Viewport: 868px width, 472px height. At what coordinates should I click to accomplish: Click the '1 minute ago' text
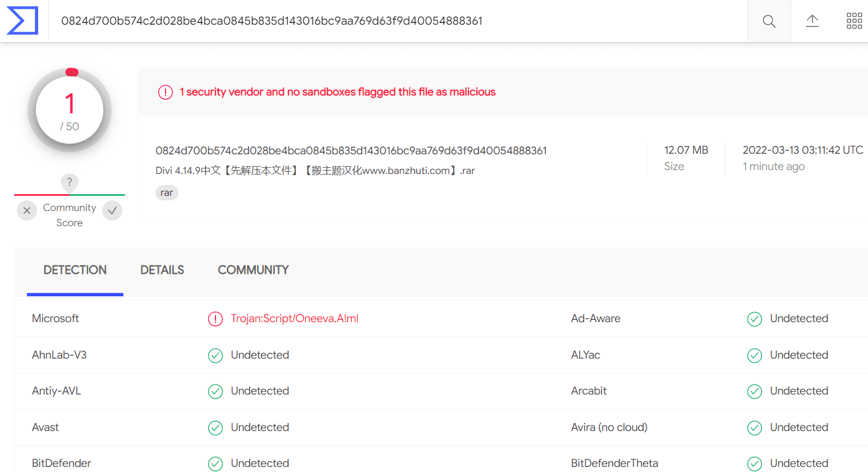(774, 167)
